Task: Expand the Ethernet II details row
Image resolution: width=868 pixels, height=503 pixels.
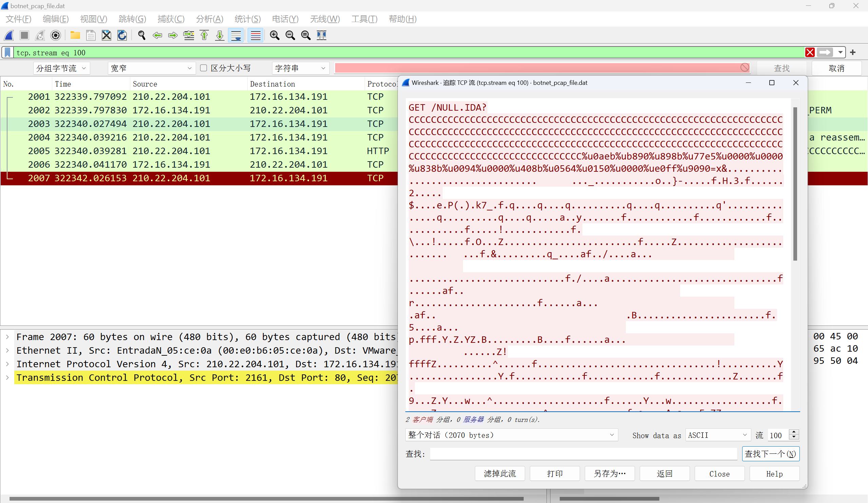Action: coord(7,350)
